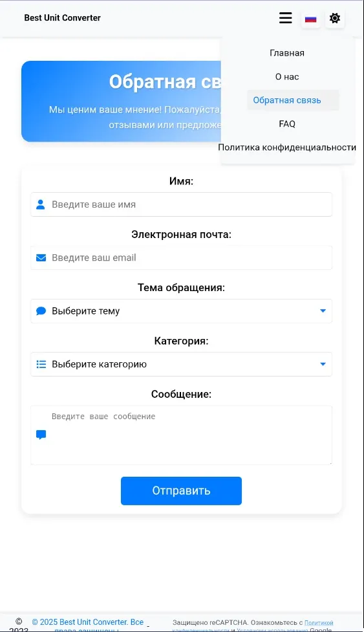The height and width of the screenshot is (632, 364).
Task: Click the speech bubble icon beside Выберите тему
Action: pyautogui.click(x=41, y=311)
